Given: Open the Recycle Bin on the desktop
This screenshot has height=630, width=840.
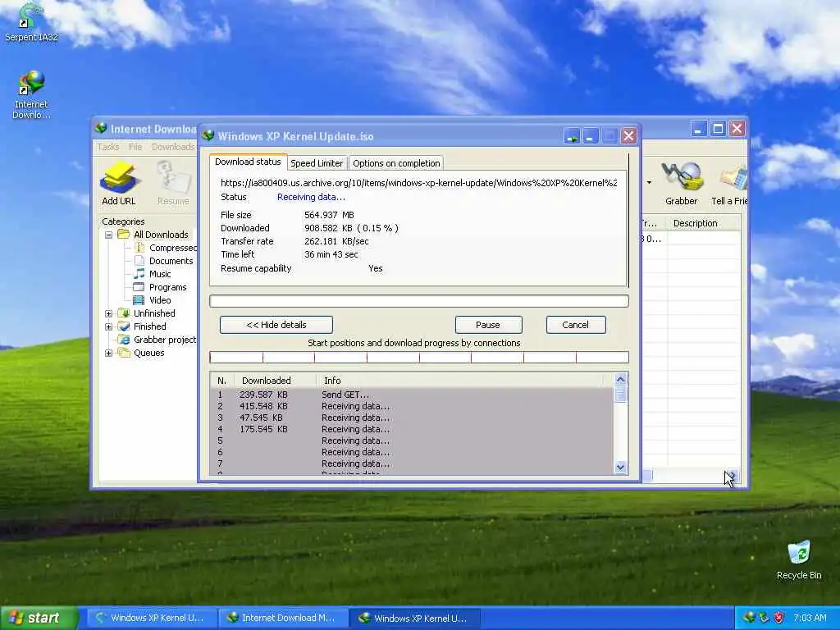Looking at the screenshot, I should [799, 560].
